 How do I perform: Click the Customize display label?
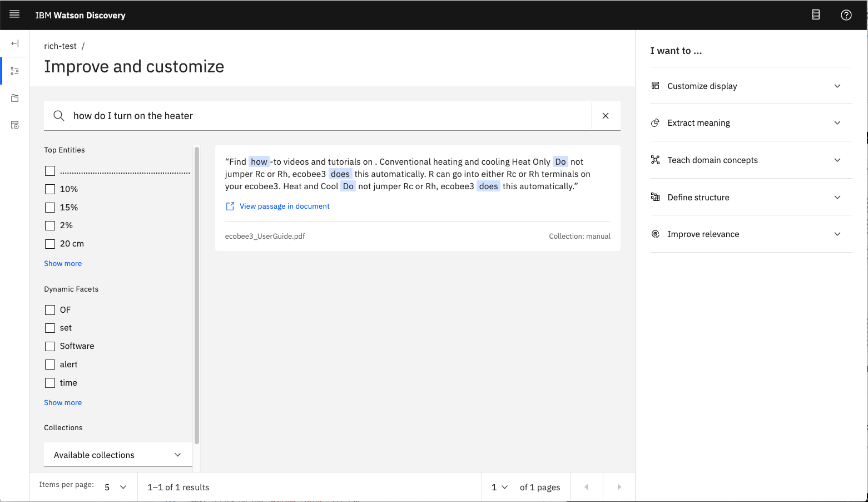click(702, 86)
